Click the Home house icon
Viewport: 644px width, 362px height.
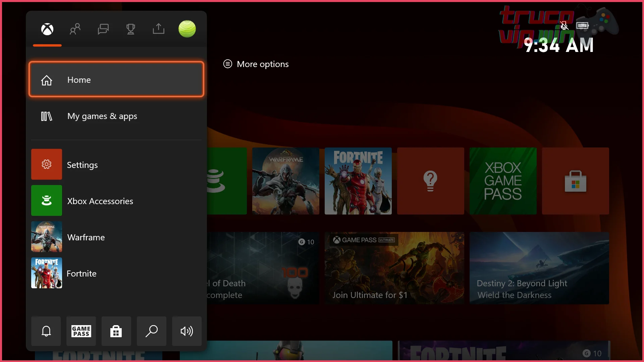[x=47, y=80]
